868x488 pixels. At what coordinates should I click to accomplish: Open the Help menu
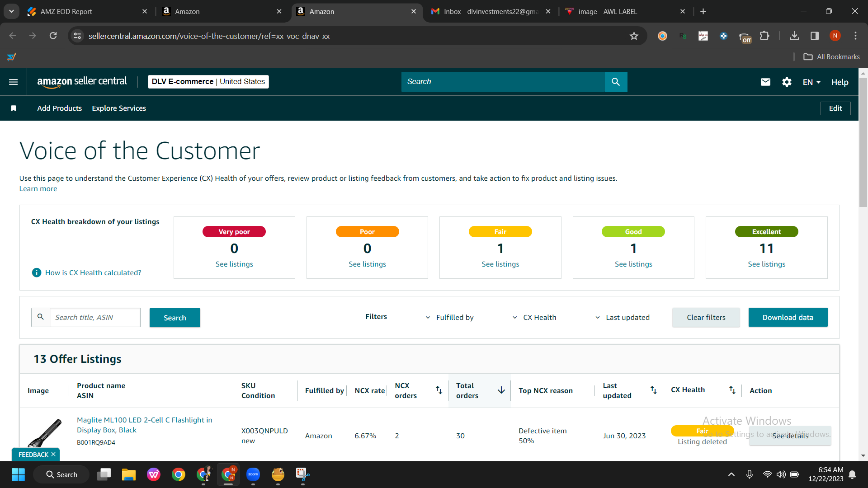pyautogui.click(x=840, y=82)
